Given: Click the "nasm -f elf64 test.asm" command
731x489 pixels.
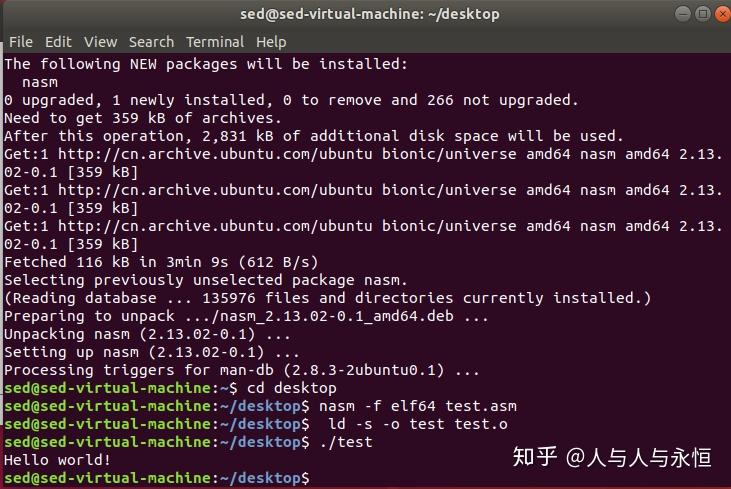Looking at the screenshot, I should coord(418,406).
